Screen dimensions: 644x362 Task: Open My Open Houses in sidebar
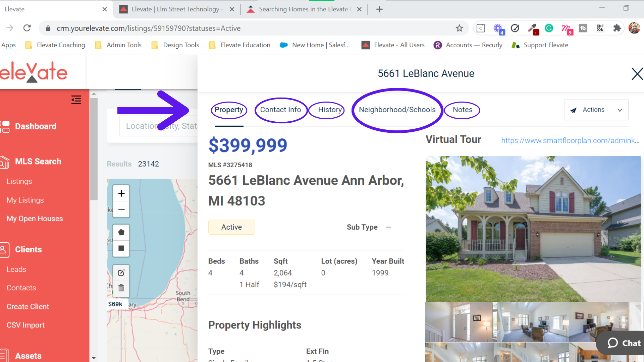click(35, 219)
